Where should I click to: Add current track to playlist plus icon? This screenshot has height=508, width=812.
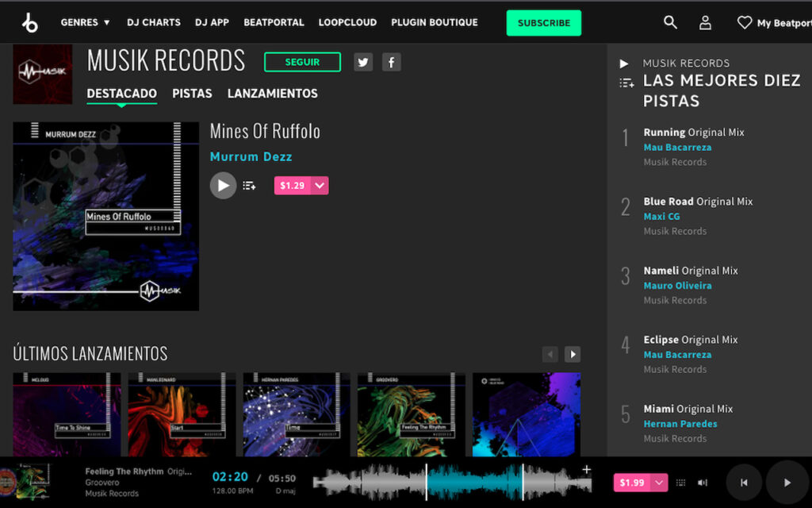586,469
